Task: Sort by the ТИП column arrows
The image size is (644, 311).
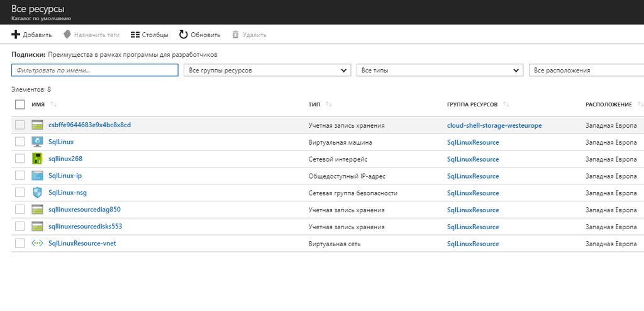Action: tap(328, 105)
